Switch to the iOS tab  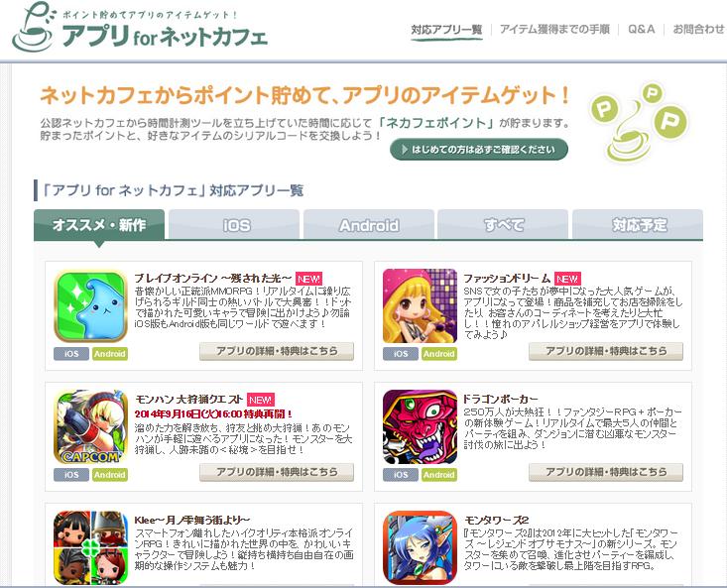[x=234, y=225]
